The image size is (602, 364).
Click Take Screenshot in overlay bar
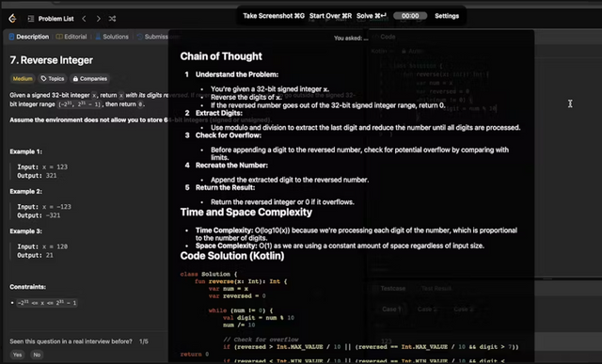pos(274,16)
